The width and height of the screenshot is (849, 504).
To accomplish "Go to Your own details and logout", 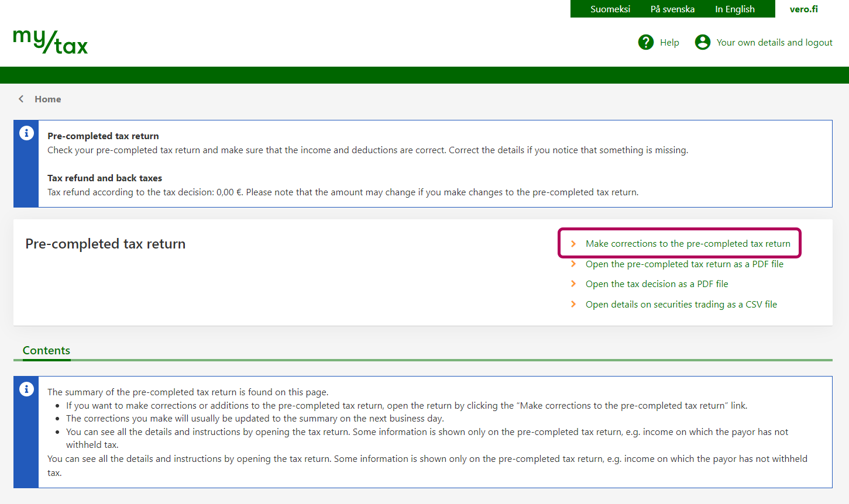I will pyautogui.click(x=774, y=43).
